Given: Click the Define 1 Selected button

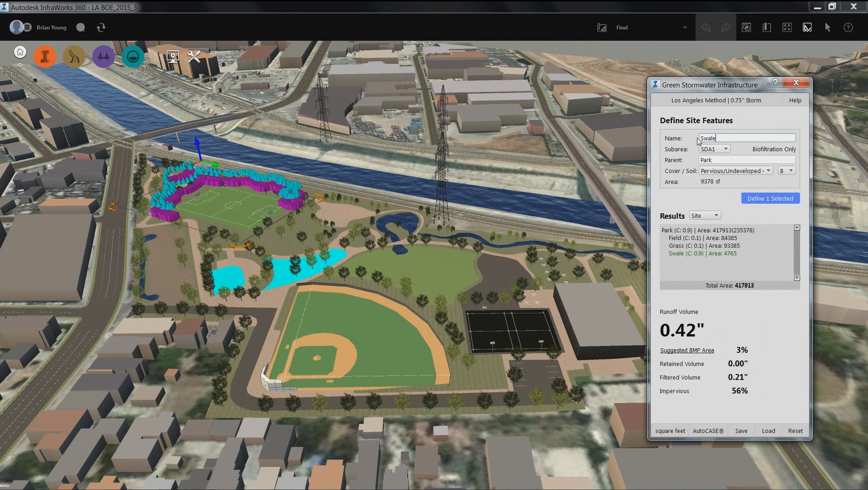Looking at the screenshot, I should 770,198.
